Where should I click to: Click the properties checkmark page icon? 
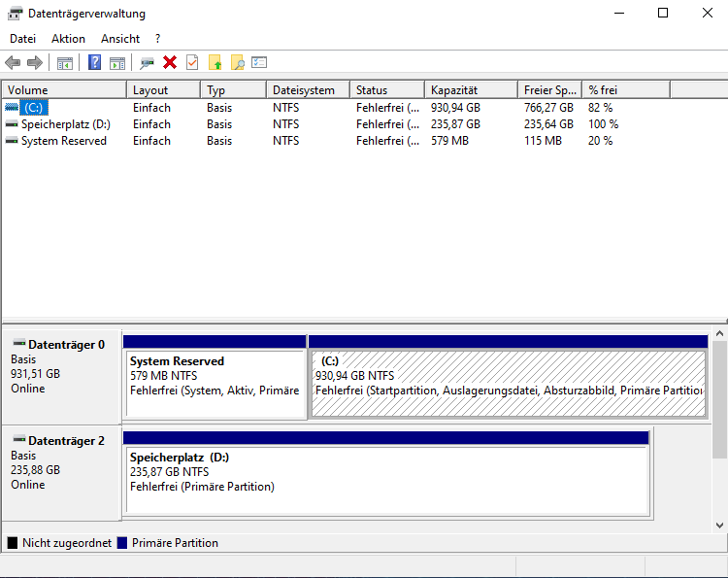click(x=192, y=63)
